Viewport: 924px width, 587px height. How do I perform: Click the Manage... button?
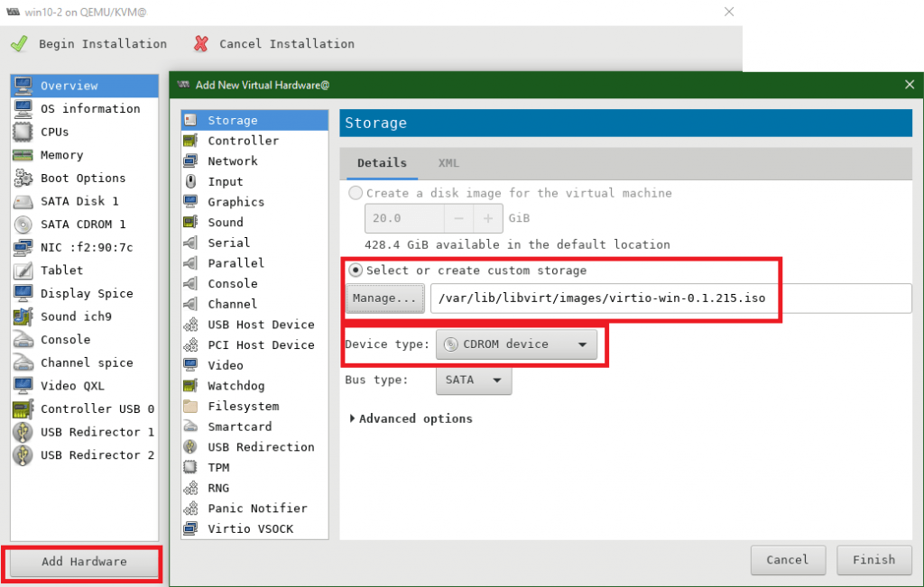coord(385,298)
